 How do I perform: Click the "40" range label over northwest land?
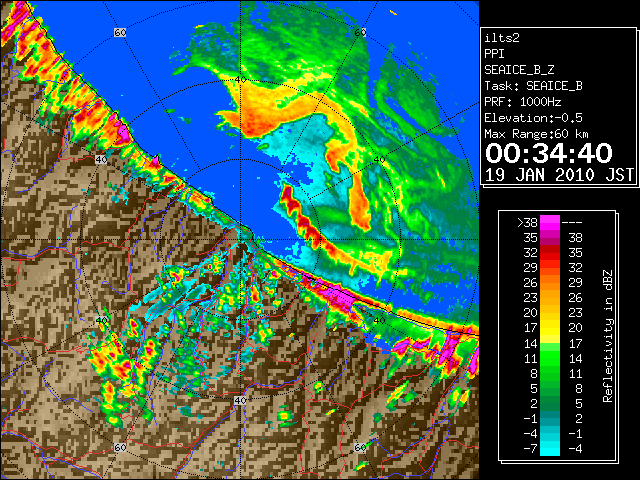[101, 160]
